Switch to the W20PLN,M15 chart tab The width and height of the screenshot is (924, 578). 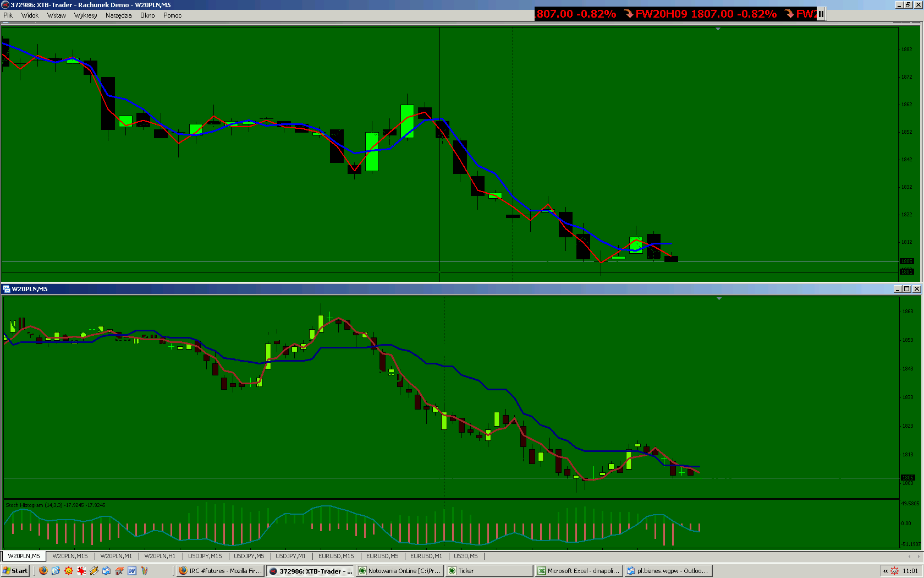pyautogui.click(x=70, y=556)
